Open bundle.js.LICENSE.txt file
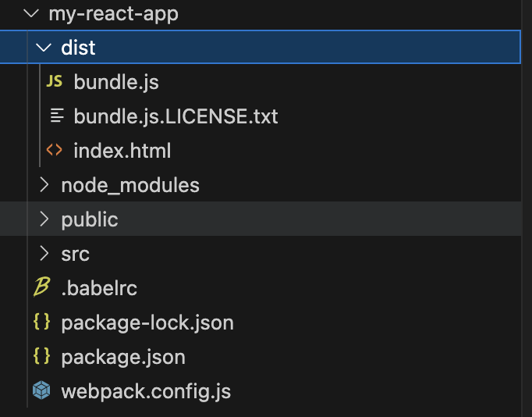The width and height of the screenshot is (532, 417). pyautogui.click(x=176, y=116)
